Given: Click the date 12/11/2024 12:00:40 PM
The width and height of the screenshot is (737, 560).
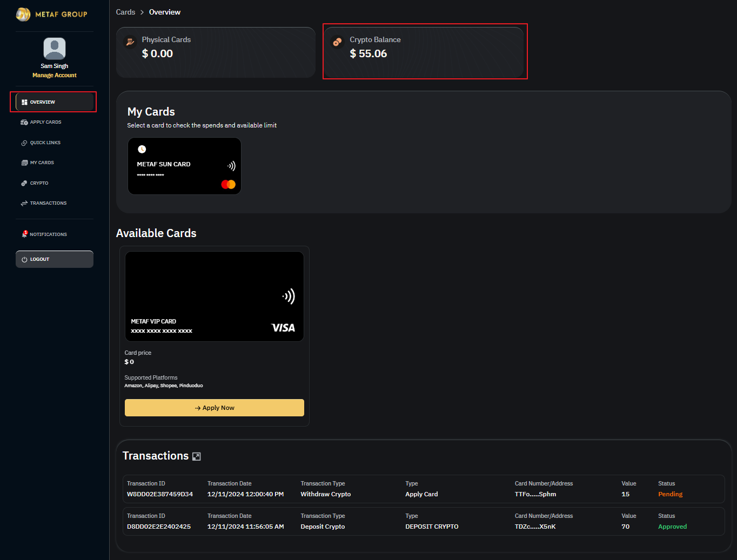Looking at the screenshot, I should (x=245, y=494).
